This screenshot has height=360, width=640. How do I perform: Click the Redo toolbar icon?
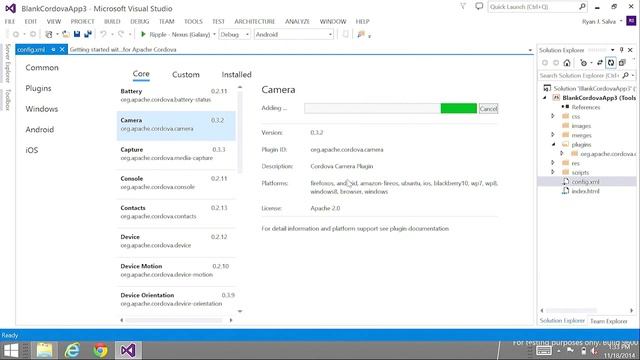[x=121, y=34]
